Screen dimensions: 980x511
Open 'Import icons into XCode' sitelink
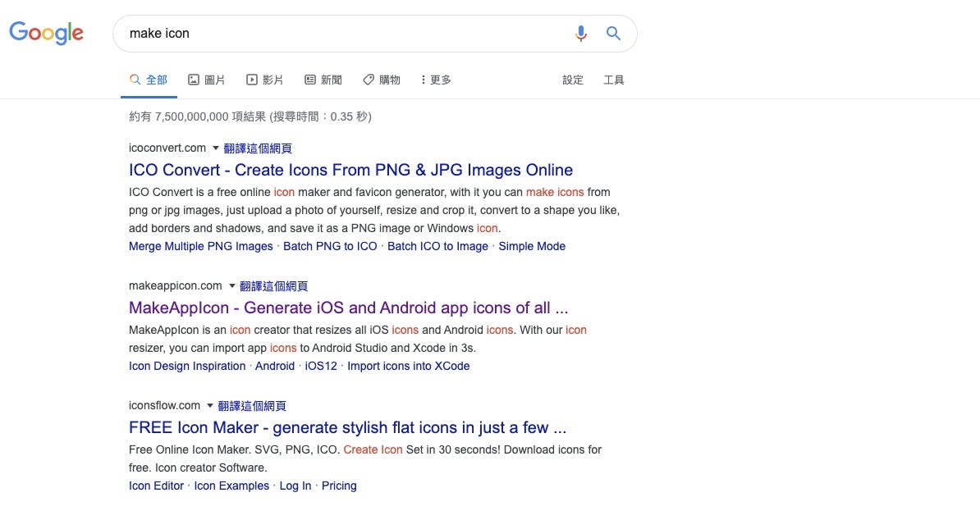click(408, 366)
